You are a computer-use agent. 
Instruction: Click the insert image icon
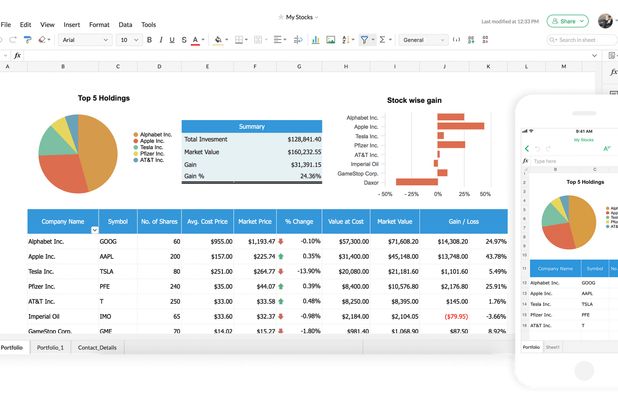click(x=331, y=40)
